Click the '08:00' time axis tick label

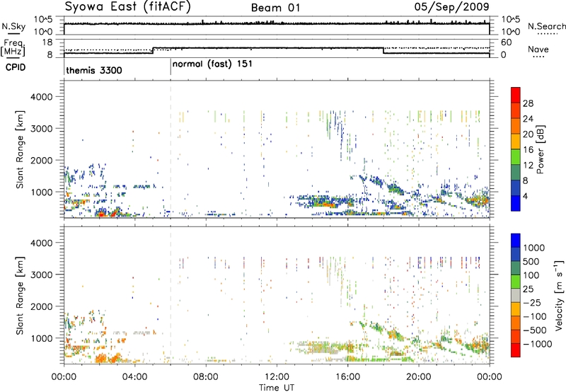point(206,377)
